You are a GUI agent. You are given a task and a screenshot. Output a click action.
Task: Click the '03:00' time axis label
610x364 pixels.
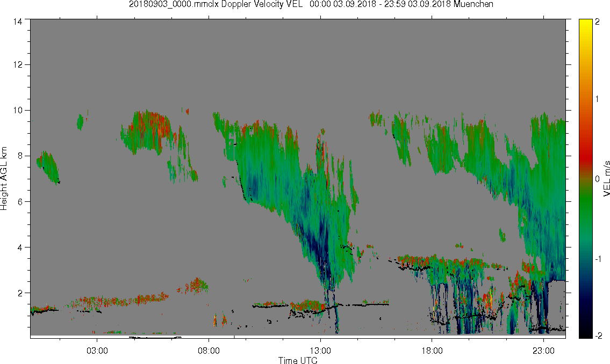(97, 351)
